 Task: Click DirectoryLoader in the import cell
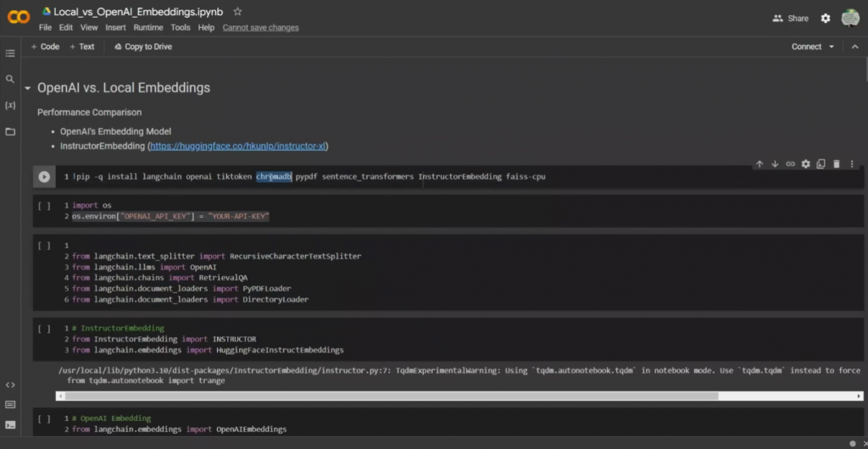pyautogui.click(x=275, y=300)
